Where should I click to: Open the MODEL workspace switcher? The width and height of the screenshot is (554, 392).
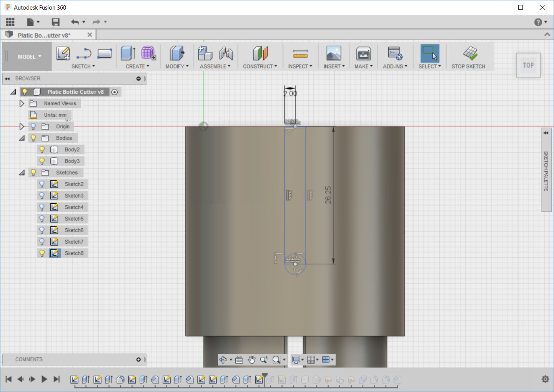[27, 56]
